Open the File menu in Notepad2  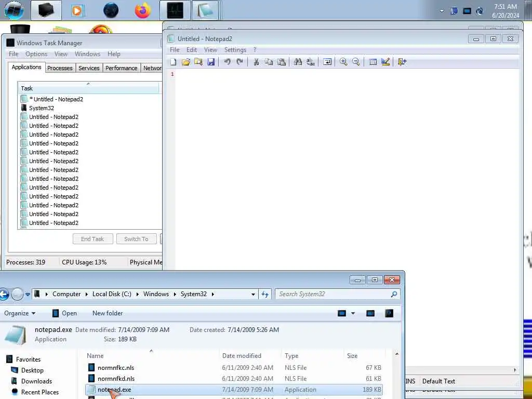pyautogui.click(x=175, y=50)
